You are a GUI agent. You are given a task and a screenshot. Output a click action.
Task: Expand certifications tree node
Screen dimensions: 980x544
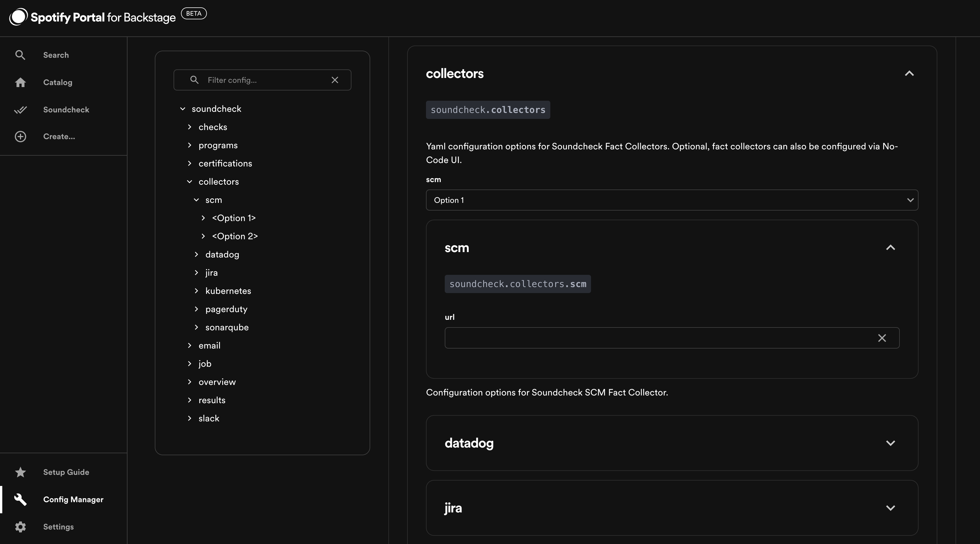(x=190, y=164)
